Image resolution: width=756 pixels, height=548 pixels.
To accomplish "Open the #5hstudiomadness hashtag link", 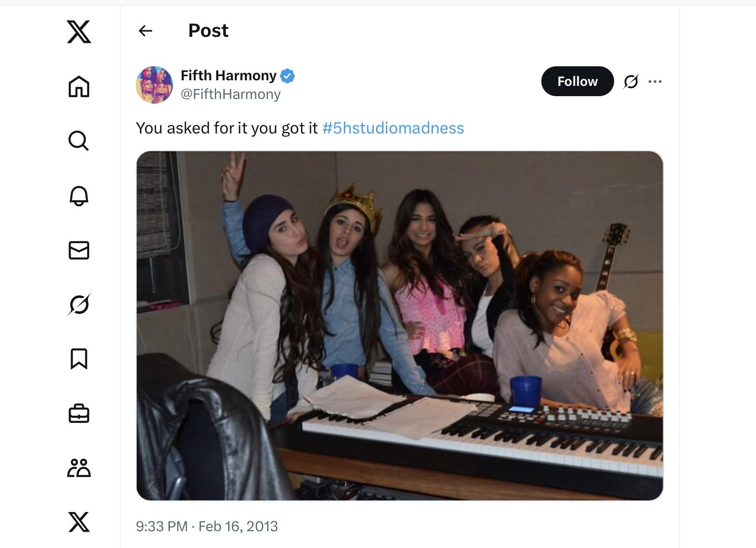I will pyautogui.click(x=393, y=128).
